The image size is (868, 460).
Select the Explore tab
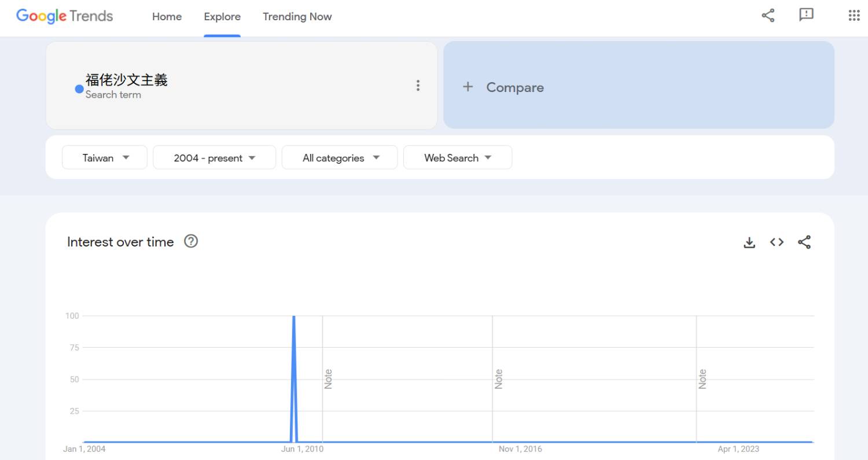point(222,17)
